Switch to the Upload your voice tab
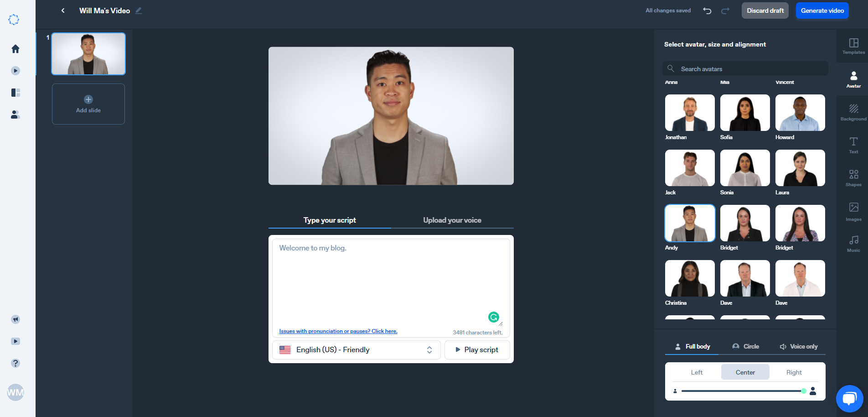Screen dimensions: 868x417 (452, 220)
